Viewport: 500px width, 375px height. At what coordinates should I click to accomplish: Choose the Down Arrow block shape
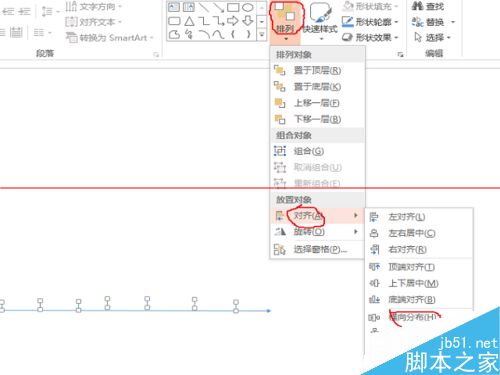[x=248, y=21]
